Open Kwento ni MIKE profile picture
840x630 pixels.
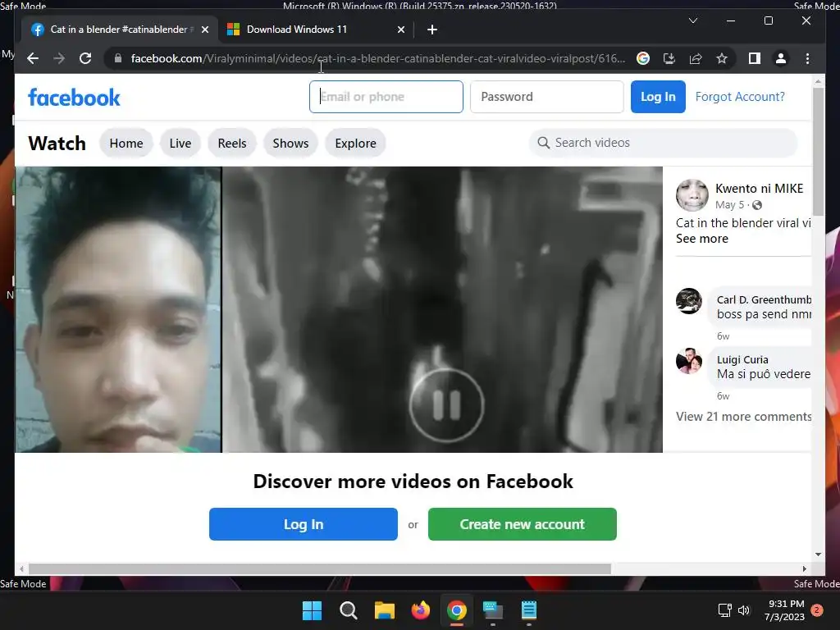[692, 195]
